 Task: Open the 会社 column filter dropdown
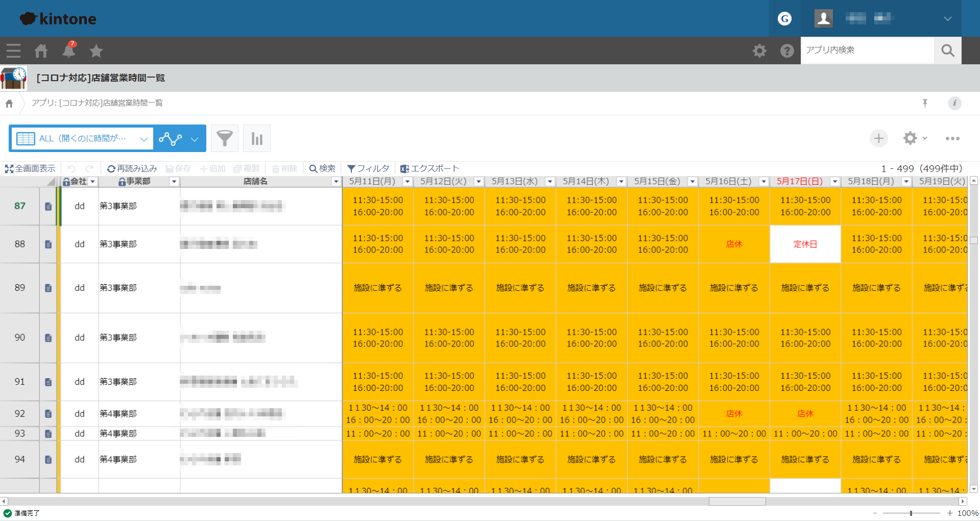[x=92, y=182]
